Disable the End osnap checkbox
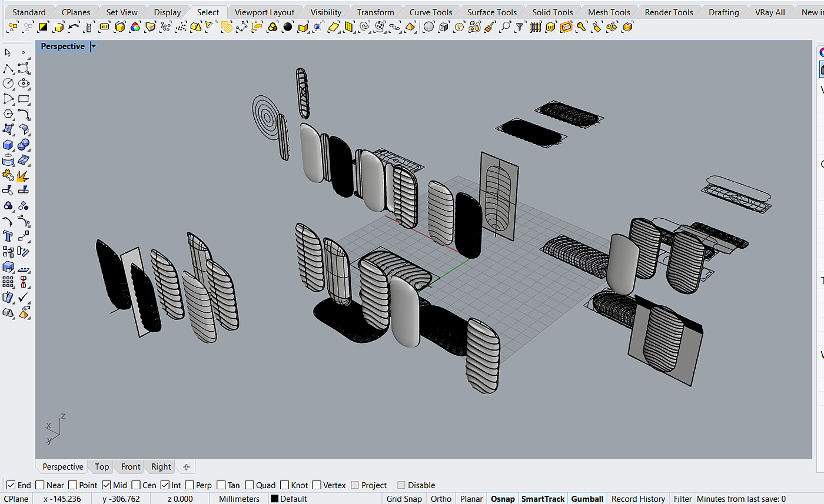The image size is (824, 504). [11, 485]
